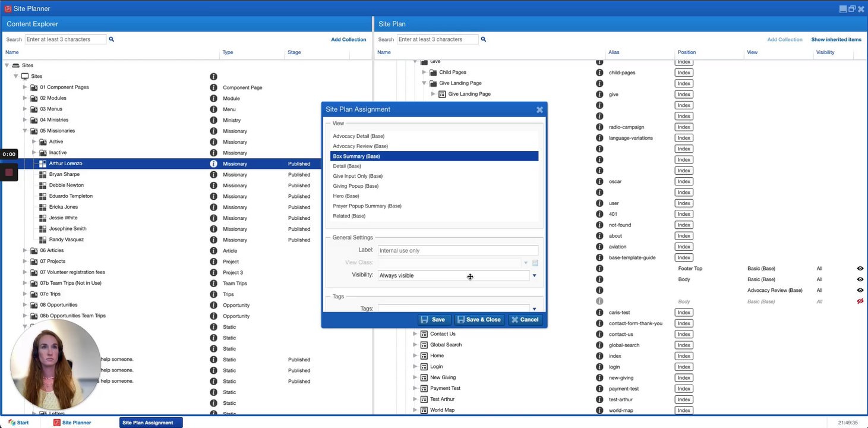This screenshot has width=868, height=428.
Task: Click info icon for Josephine Smith
Action: pyautogui.click(x=213, y=229)
